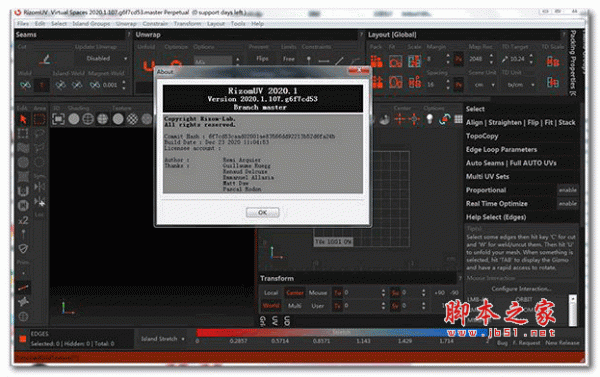Click the top-row Scale icon in Layout
600x377 pixels.
coord(414,61)
